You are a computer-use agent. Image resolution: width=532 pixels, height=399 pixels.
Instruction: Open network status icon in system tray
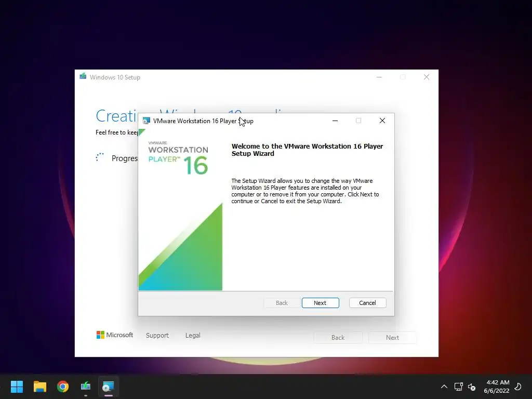(x=459, y=387)
